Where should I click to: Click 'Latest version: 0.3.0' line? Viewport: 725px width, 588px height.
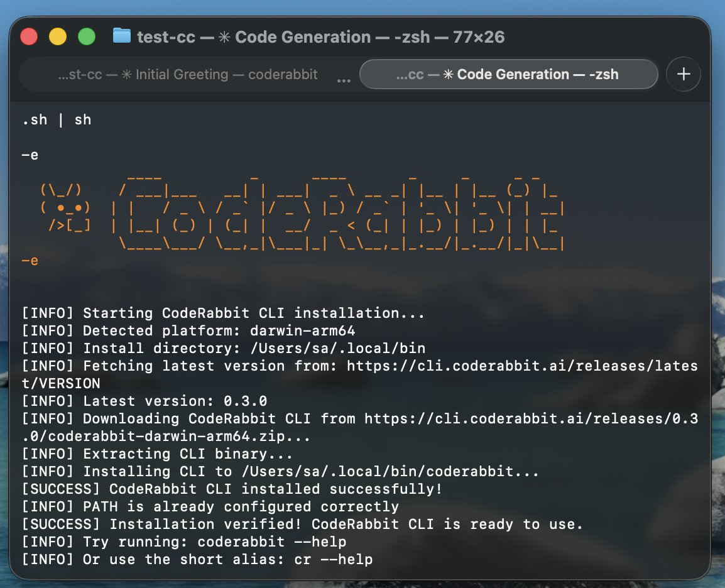(144, 401)
